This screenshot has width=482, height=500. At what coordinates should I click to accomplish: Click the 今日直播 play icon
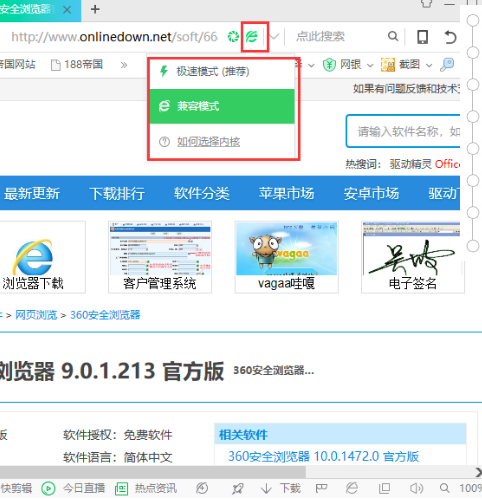(x=48, y=489)
